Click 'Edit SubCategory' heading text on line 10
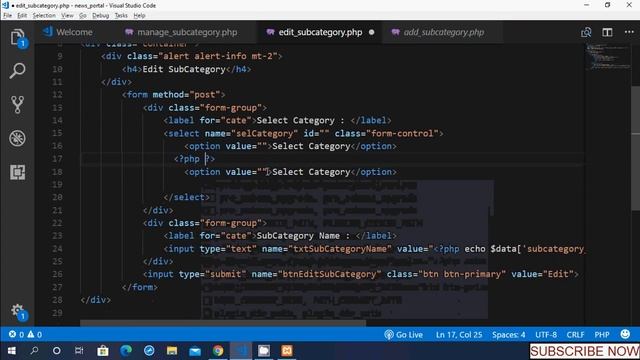This screenshot has width=640, height=360. 184,69
